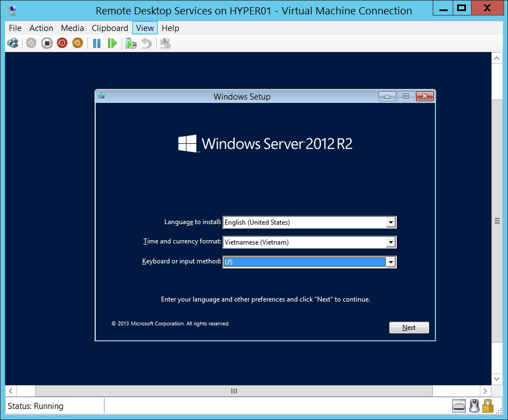Click the orange Save state icon
The width and height of the screenshot is (508, 420).
coord(77,43)
